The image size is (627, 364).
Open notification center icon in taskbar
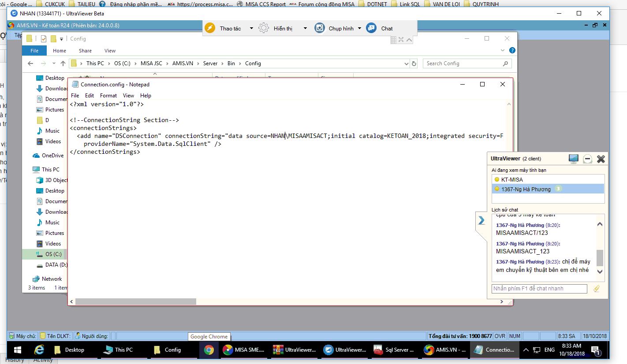(x=597, y=351)
